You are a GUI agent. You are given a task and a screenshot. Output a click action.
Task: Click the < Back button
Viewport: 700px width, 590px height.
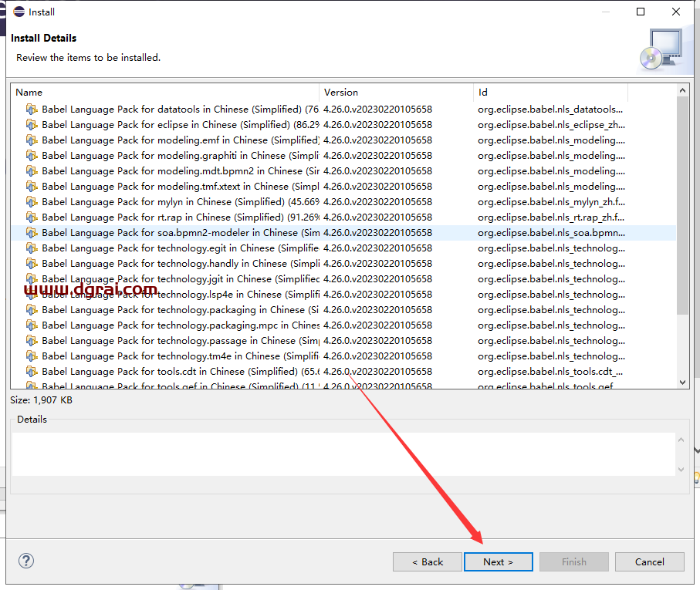[428, 562]
